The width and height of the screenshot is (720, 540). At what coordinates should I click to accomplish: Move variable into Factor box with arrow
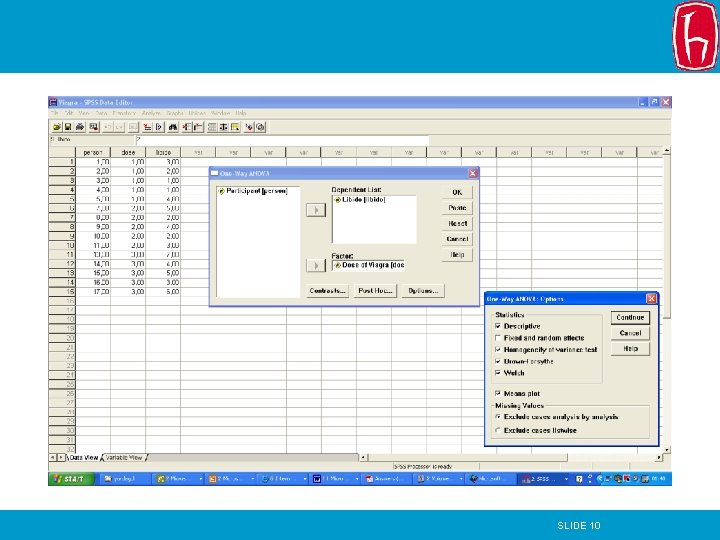pos(316,265)
